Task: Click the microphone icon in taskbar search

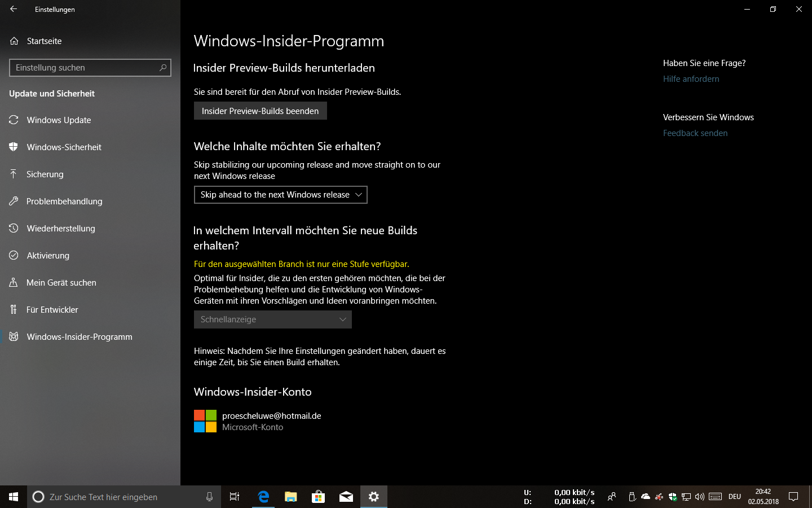Action: [x=209, y=497]
